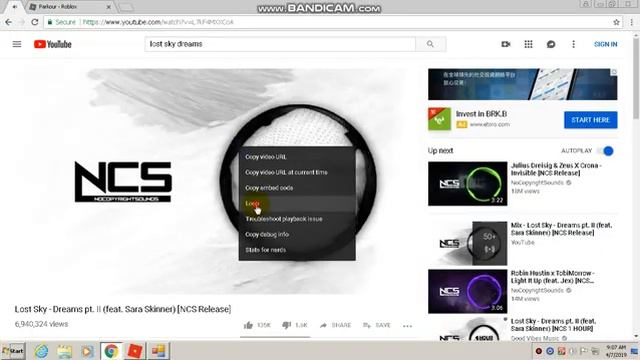Screen dimensions: 640x360
Task: Open File Explorer from the taskbar
Action: point(64,351)
